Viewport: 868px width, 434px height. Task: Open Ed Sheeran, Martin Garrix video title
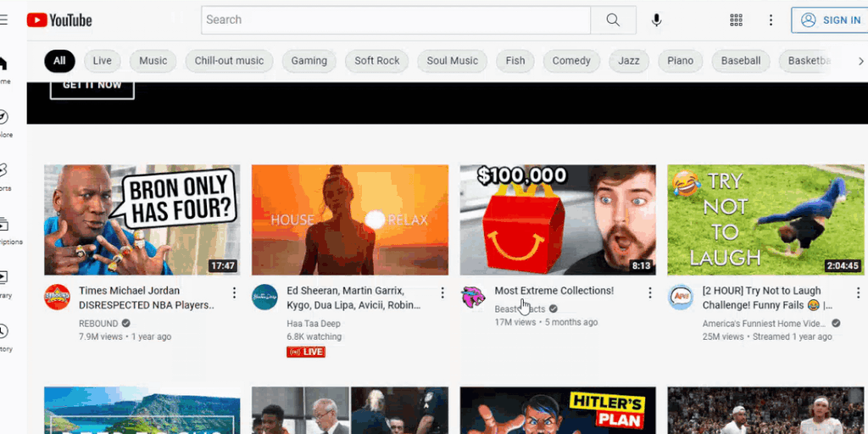pos(353,298)
